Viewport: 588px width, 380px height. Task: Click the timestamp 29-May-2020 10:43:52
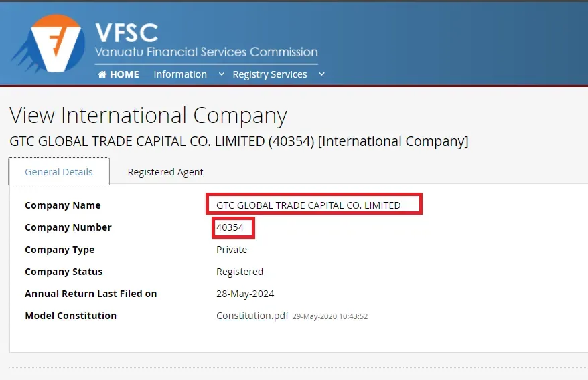[330, 316]
